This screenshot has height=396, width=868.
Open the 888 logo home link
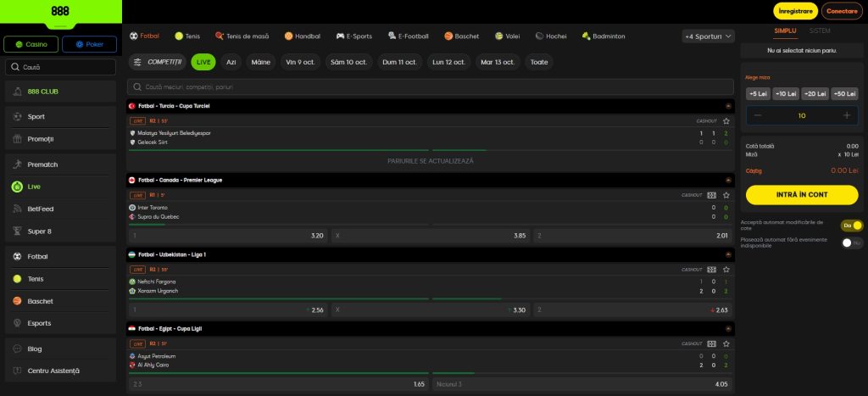tap(60, 11)
